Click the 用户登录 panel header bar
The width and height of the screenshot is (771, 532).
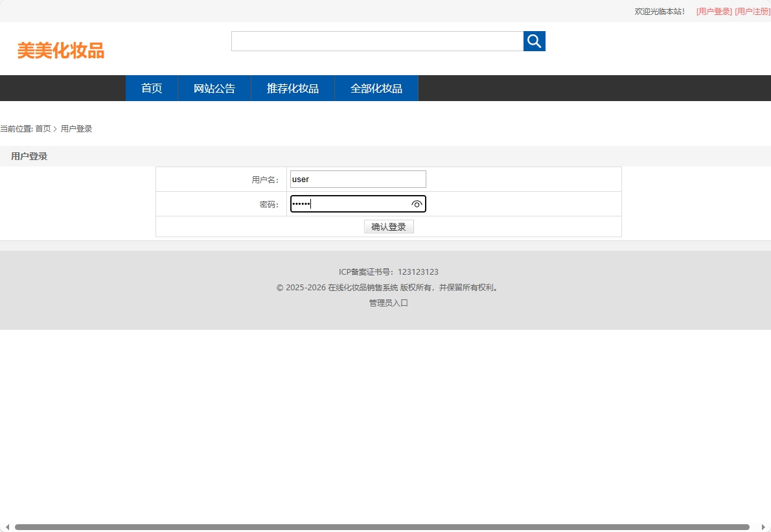pos(29,156)
